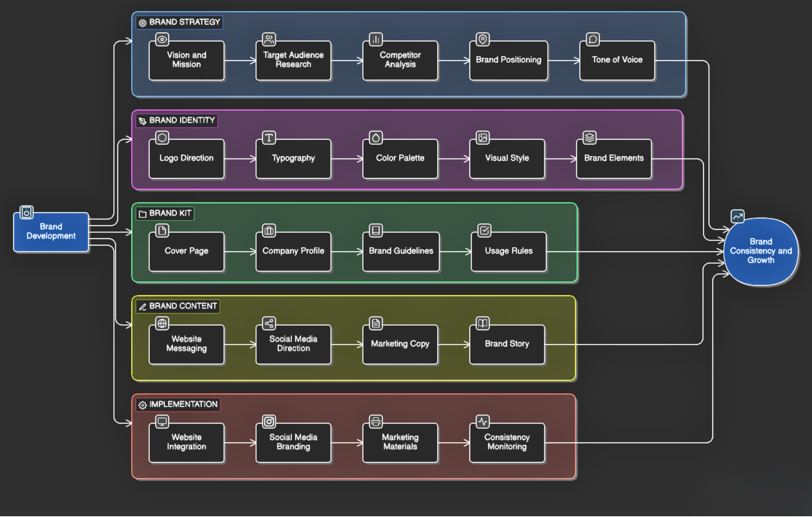This screenshot has height=517, width=812.
Task: Click the T icon above Typography node
Action: (x=269, y=138)
